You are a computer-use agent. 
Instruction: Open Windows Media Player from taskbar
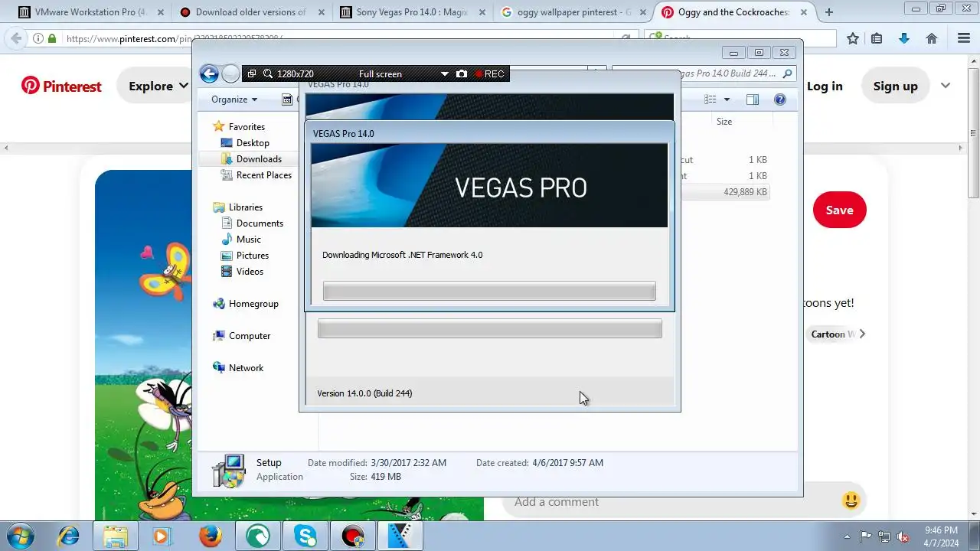163,536
